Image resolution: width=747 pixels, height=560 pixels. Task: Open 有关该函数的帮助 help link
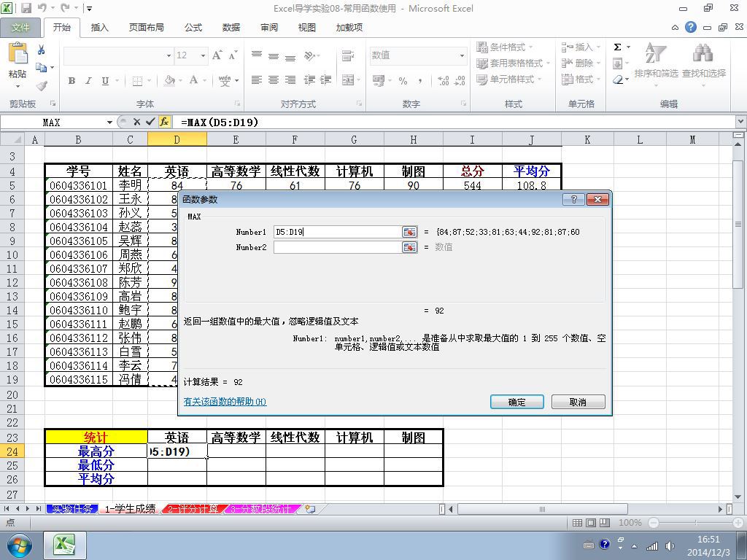click(x=225, y=402)
